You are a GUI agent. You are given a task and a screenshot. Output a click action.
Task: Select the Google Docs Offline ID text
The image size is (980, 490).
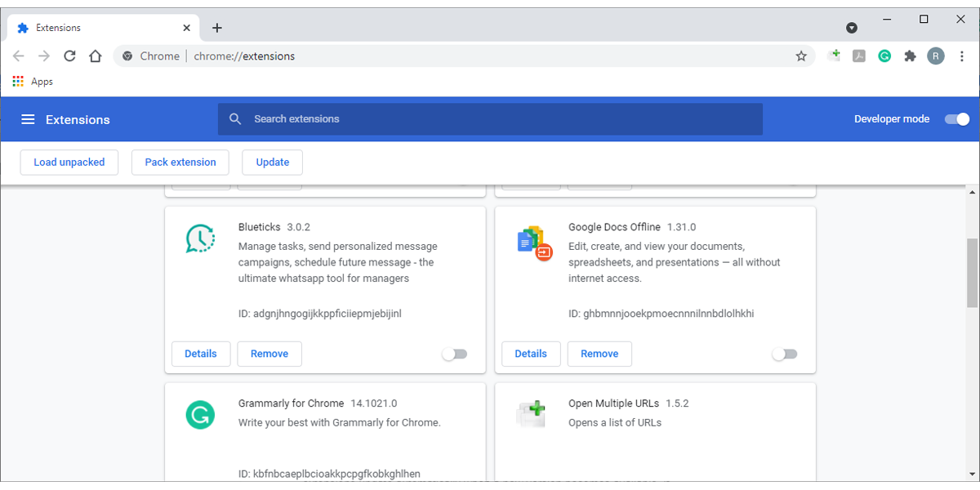661,314
